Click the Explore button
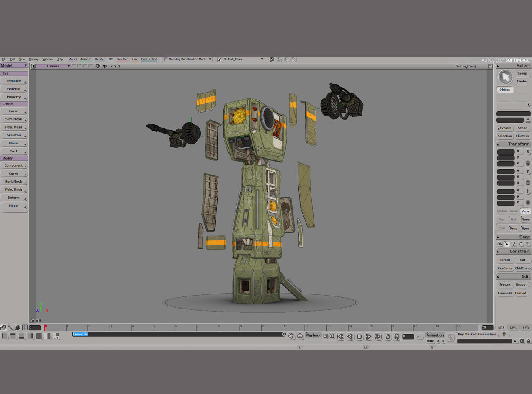 [x=505, y=128]
